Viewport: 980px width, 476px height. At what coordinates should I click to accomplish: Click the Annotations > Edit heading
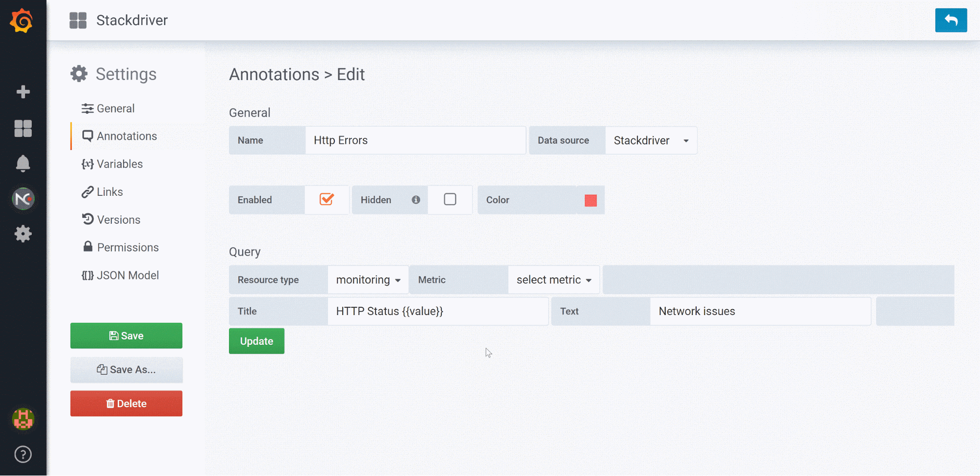297,75
